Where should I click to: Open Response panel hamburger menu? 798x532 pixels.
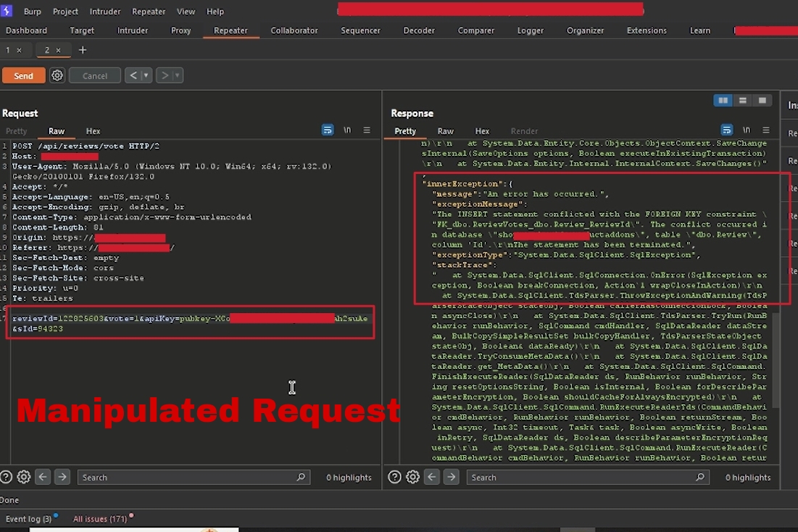[765, 130]
